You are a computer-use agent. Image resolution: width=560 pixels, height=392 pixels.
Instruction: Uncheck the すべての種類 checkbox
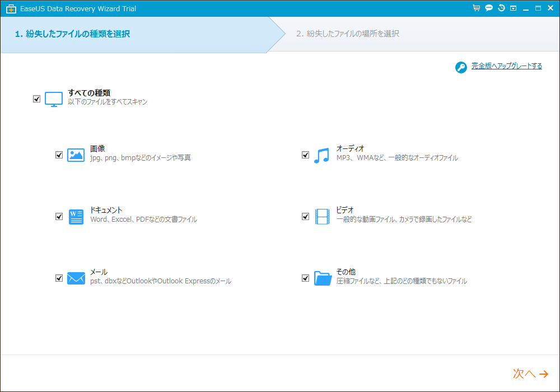(36, 99)
